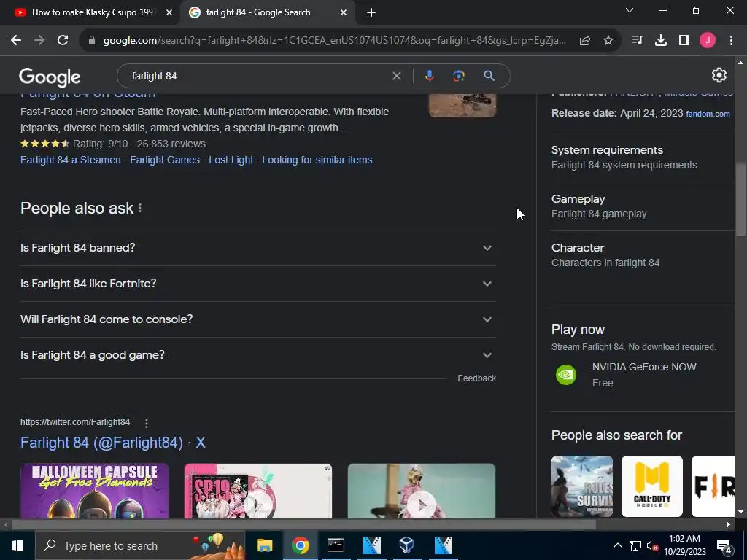Open Rules of Survival thumbnail

click(x=582, y=486)
